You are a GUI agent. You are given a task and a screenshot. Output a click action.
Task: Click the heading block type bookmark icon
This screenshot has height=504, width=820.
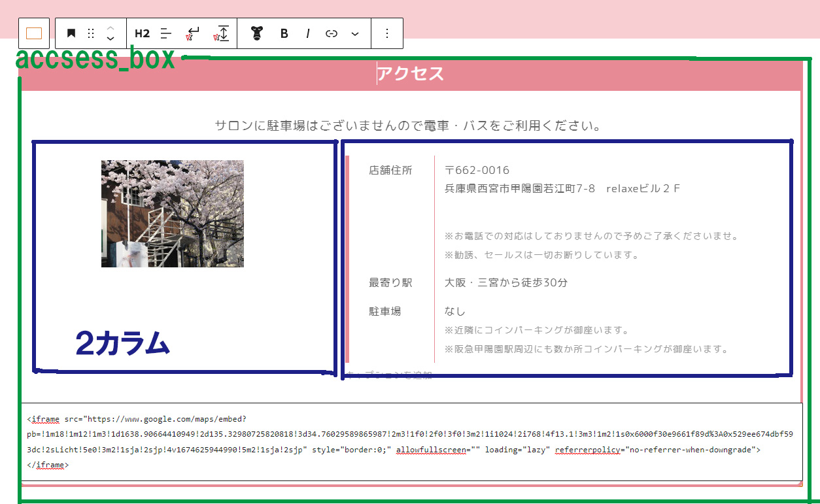(71, 33)
